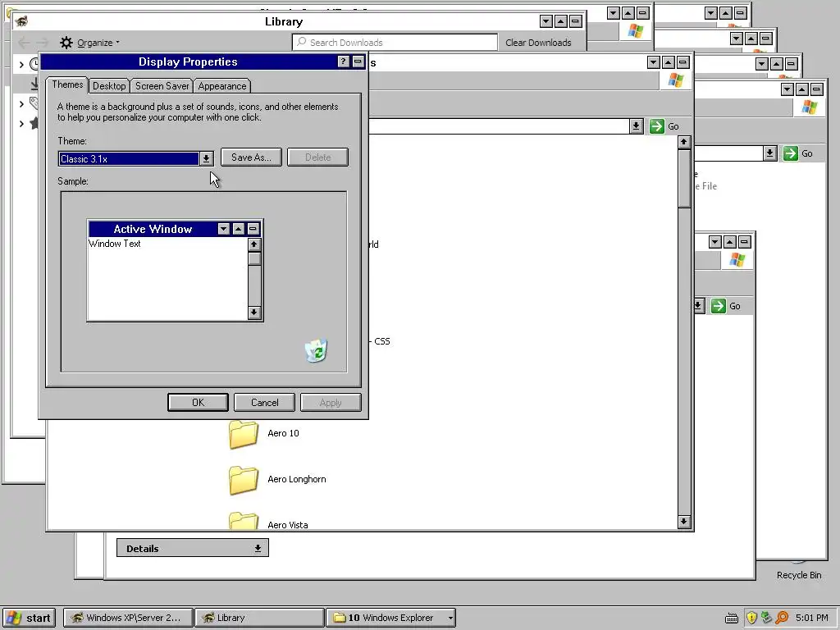Open the Start menu
Screen dimensions: 840x630
click(29, 618)
